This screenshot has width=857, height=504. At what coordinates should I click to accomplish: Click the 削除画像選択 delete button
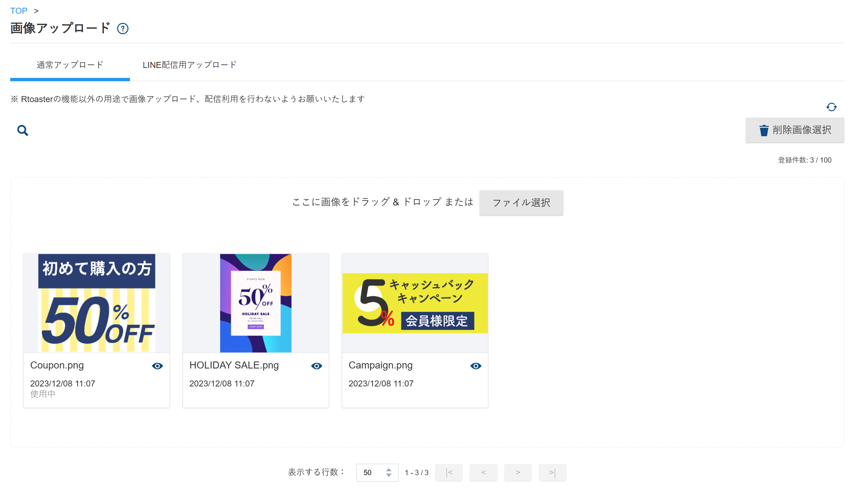pos(795,130)
